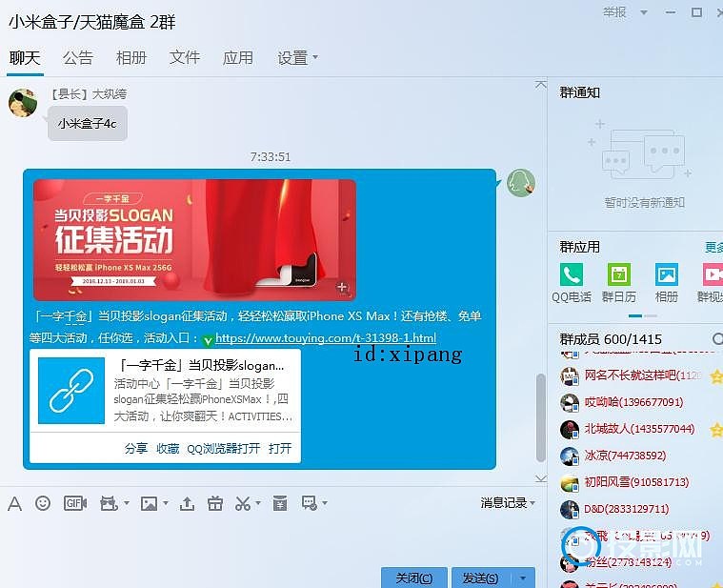Open the red SLOGAN banner image
The height and width of the screenshot is (588, 723).
click(x=194, y=240)
